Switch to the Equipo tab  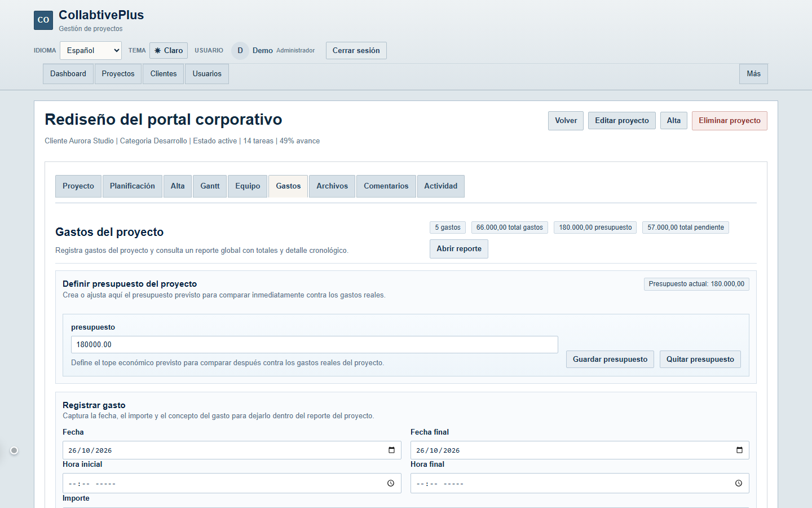click(248, 186)
